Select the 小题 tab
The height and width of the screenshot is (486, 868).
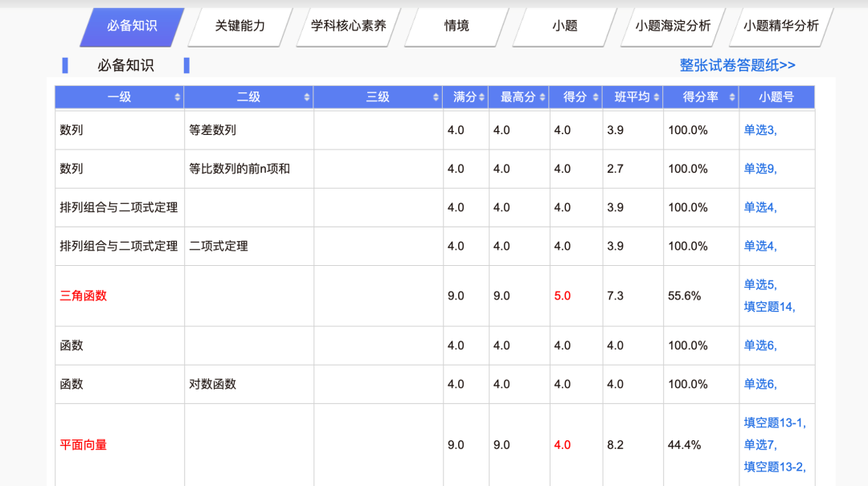click(565, 27)
